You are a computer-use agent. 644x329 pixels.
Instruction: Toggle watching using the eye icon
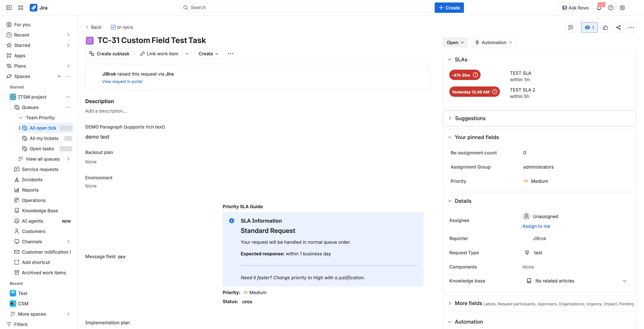pos(589,28)
